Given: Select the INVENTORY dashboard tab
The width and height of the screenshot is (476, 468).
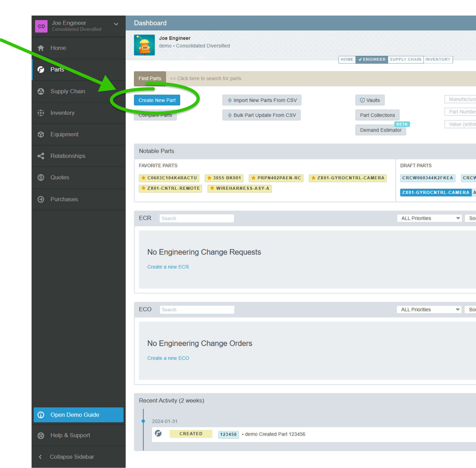Looking at the screenshot, I should pos(438,59).
